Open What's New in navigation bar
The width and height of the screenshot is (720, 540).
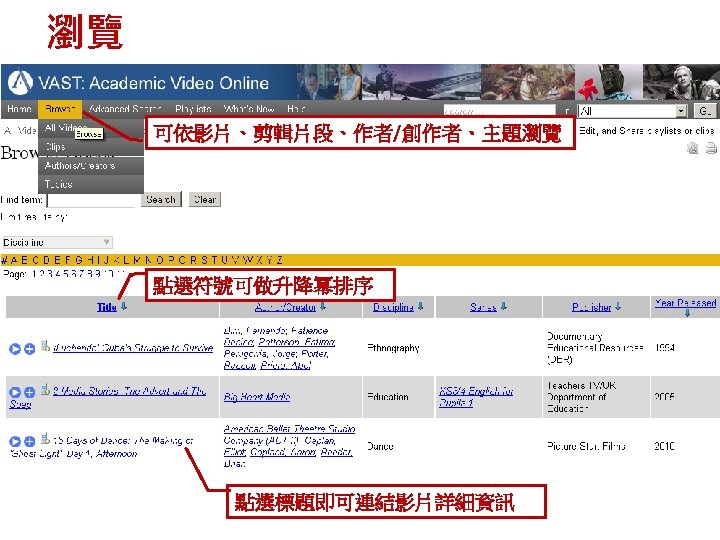coord(249,109)
